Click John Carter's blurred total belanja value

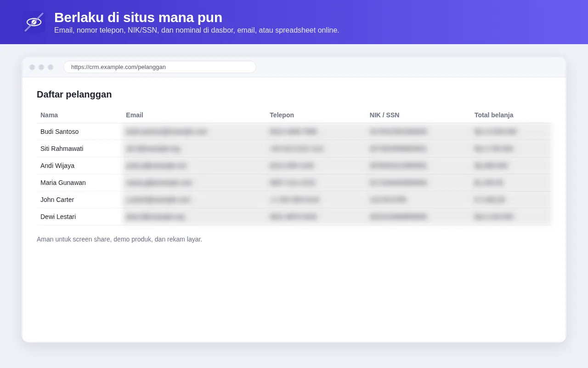point(490,200)
